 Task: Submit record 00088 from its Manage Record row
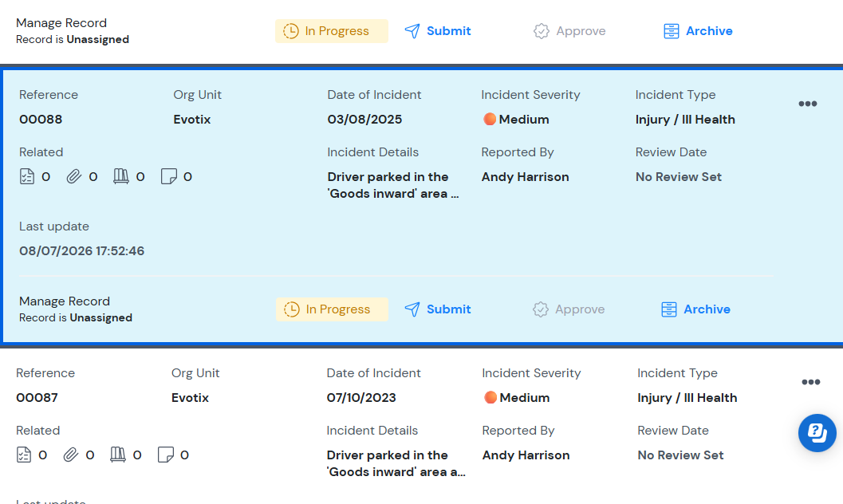coord(438,309)
